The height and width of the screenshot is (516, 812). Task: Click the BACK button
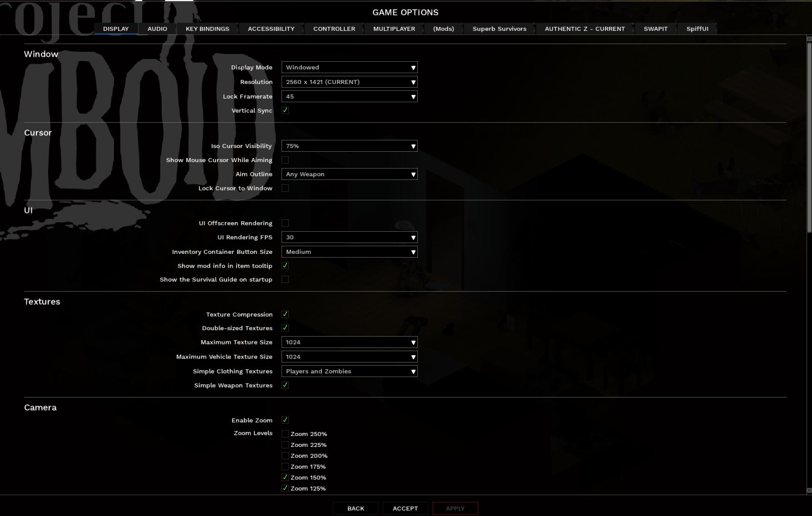pyautogui.click(x=356, y=508)
